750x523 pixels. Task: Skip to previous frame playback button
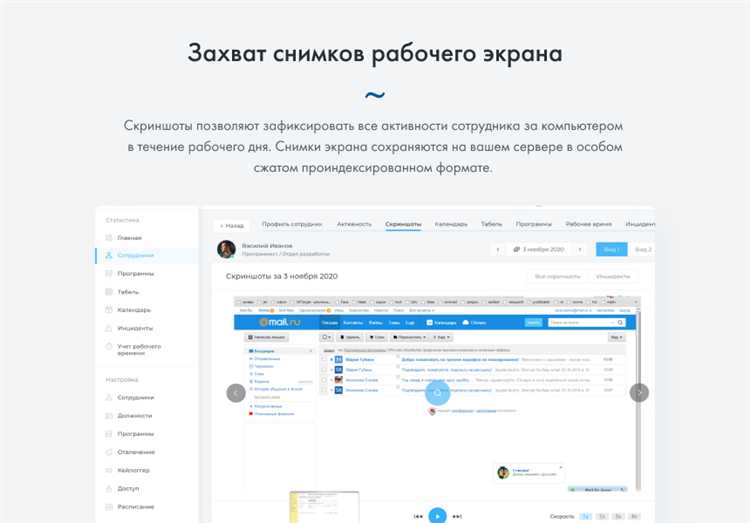coord(418,516)
